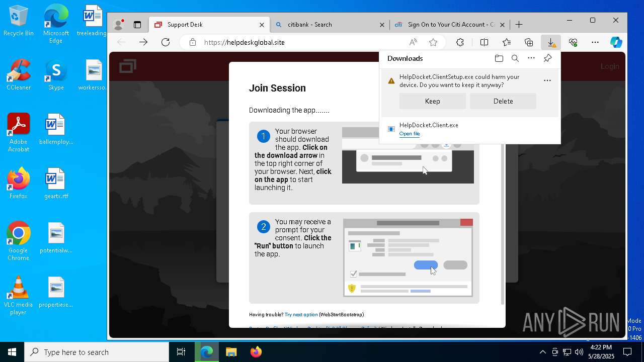Open the notification center icon

(x=627, y=352)
